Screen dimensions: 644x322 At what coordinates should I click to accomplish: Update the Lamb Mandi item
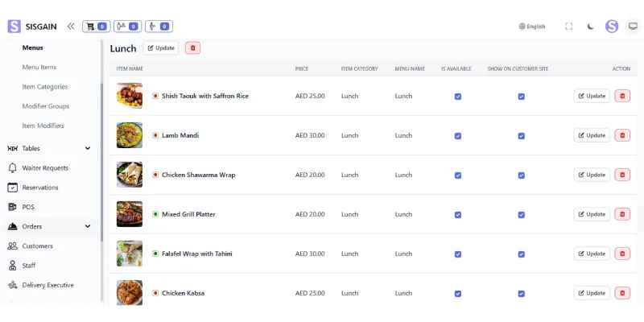[x=592, y=135]
